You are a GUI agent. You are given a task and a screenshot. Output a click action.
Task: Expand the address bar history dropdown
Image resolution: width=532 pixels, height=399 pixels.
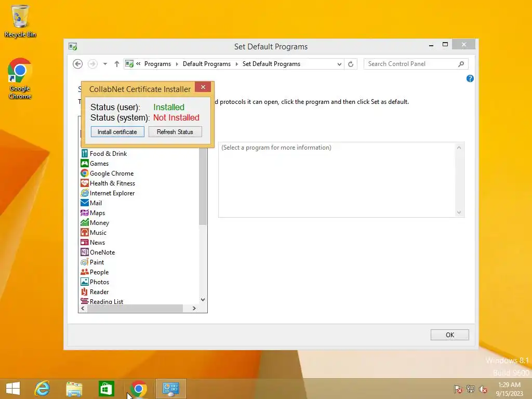[339, 64]
